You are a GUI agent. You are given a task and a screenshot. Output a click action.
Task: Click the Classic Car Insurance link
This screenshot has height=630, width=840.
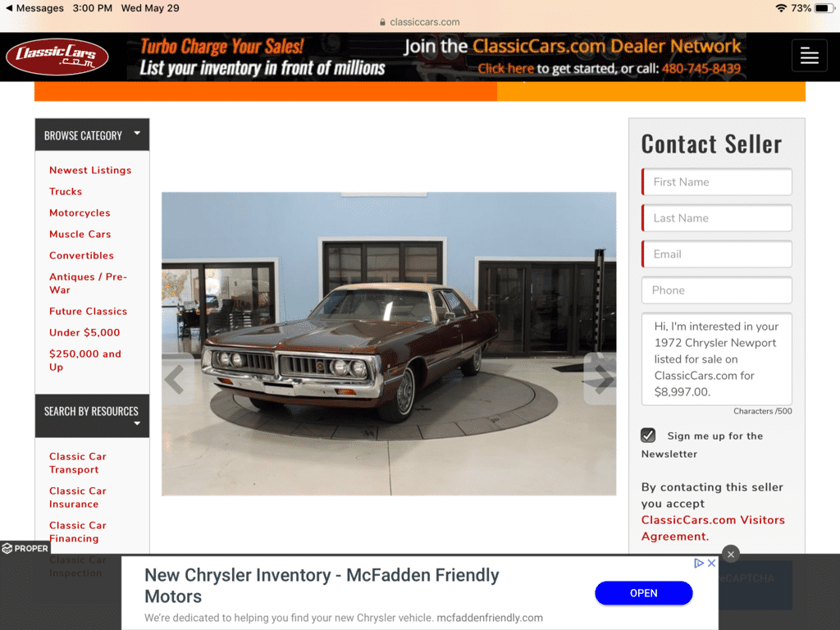(78, 497)
